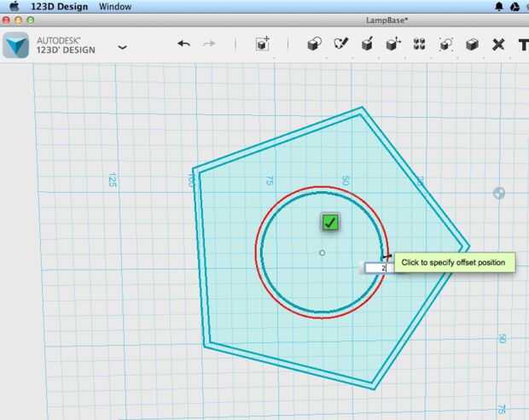Image resolution: width=529 pixels, height=420 pixels.
Task: Open the Construct tool menu
Action: [x=367, y=44]
